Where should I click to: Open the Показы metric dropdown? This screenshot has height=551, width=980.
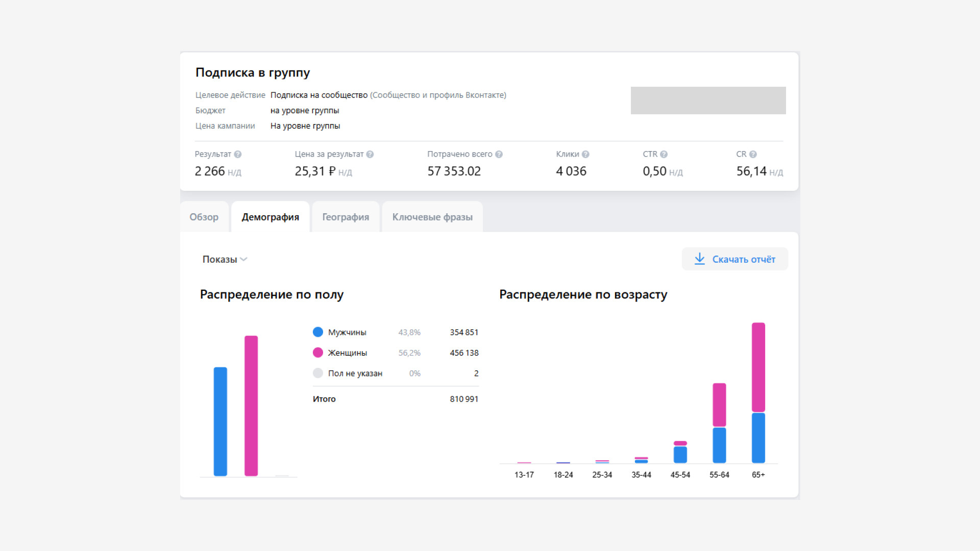click(225, 259)
